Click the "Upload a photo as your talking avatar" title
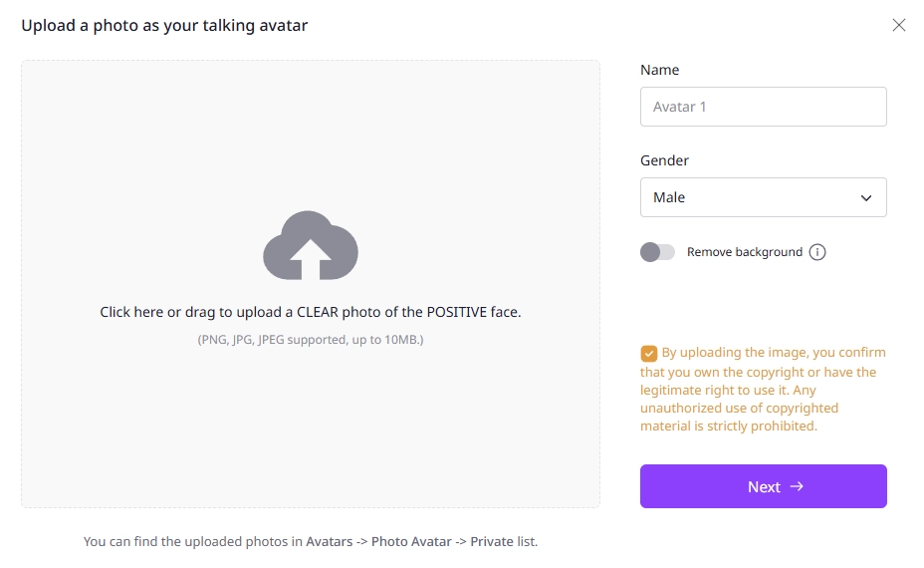This screenshot has height=568, width=924. coord(164,25)
